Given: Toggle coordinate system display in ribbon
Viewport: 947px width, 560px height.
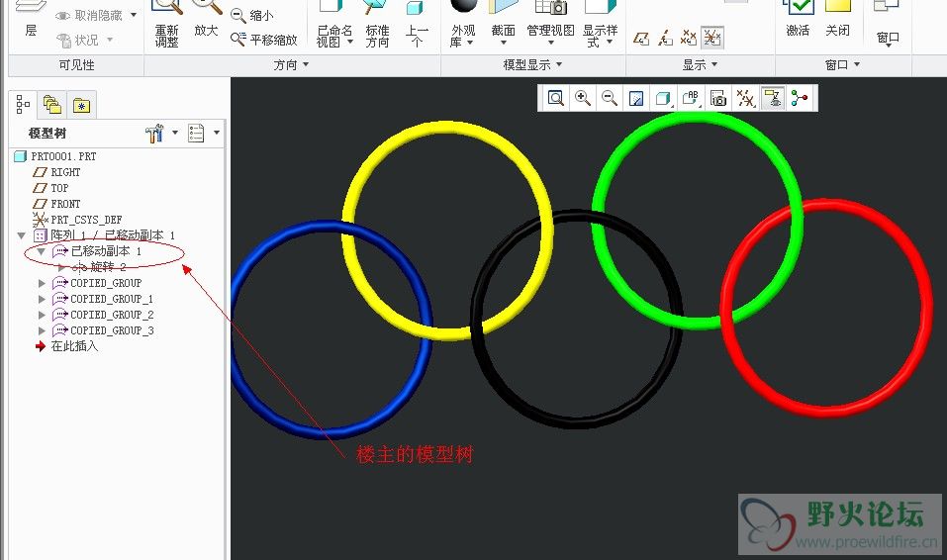Looking at the screenshot, I should [x=712, y=39].
